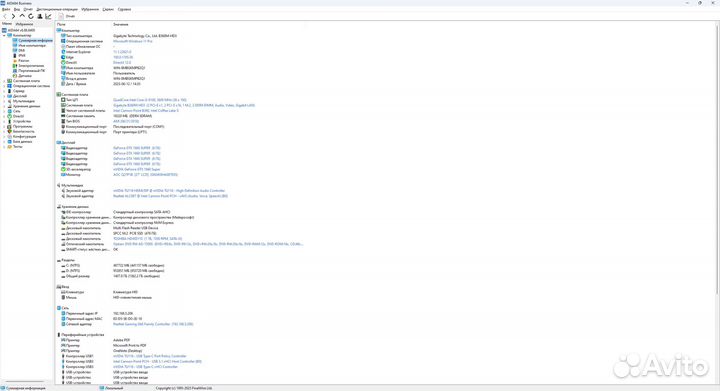
Task: Select the Имя компьютера tree icon
Action: (15, 45)
